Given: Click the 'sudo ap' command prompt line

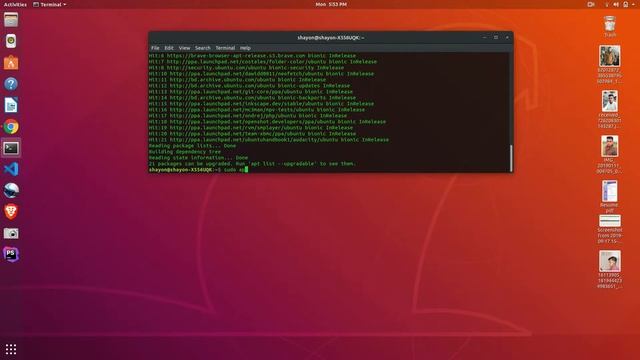Looking at the screenshot, I should coord(198,169).
